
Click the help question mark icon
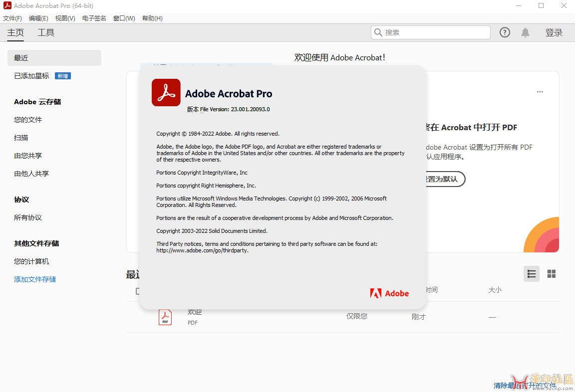click(505, 32)
